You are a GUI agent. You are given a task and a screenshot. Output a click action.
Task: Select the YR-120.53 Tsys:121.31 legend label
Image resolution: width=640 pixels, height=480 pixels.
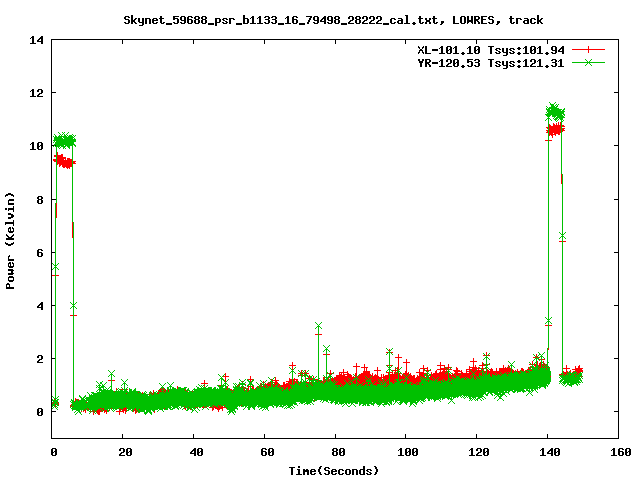[x=491, y=63]
